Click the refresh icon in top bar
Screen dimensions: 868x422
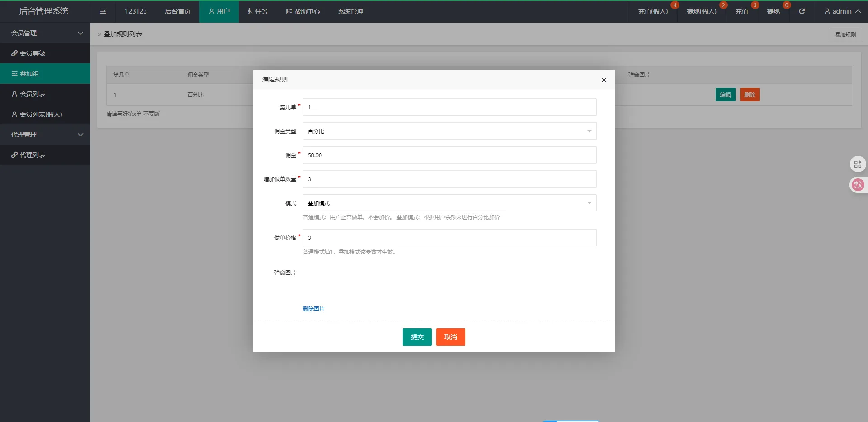(x=802, y=11)
